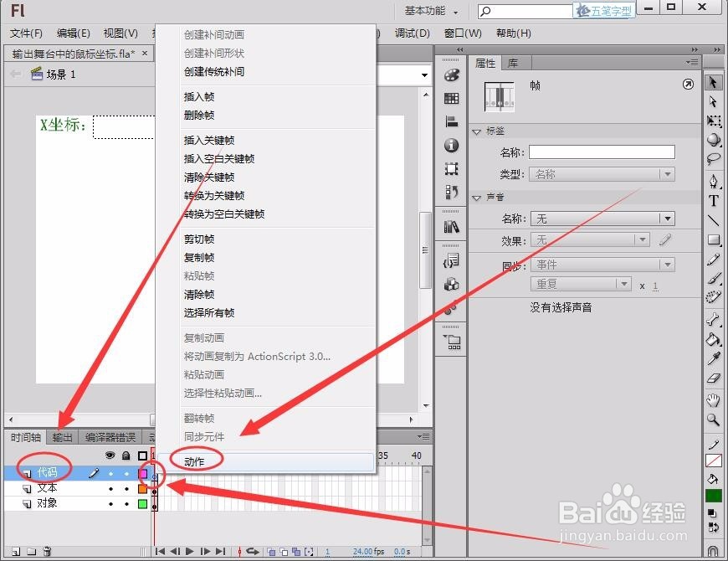Collapse the 标签 section

click(476, 132)
